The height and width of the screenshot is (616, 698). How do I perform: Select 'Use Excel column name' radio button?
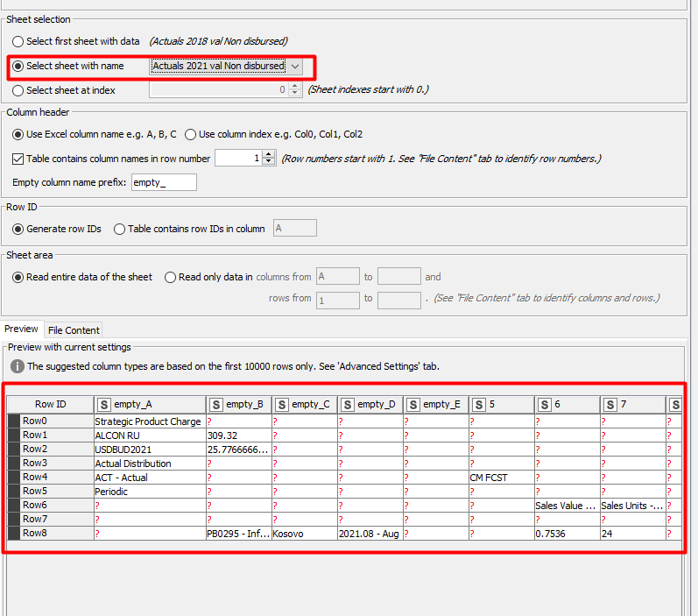click(x=18, y=135)
